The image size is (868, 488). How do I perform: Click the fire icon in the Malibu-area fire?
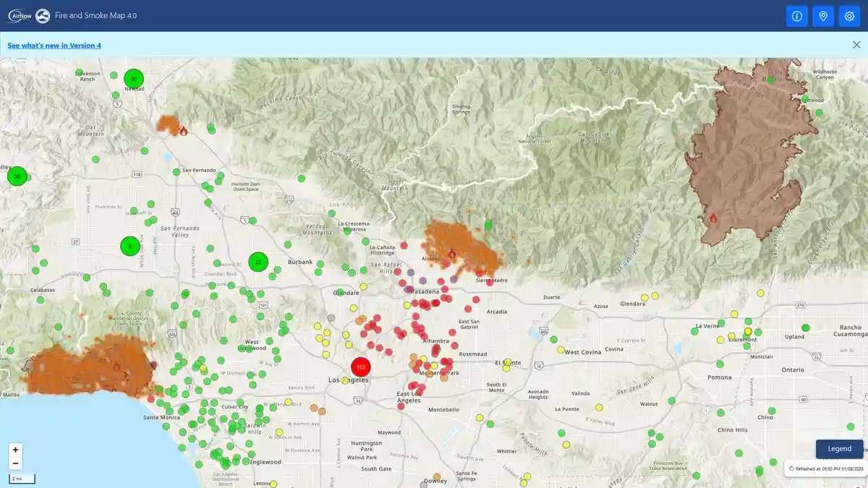(116, 366)
